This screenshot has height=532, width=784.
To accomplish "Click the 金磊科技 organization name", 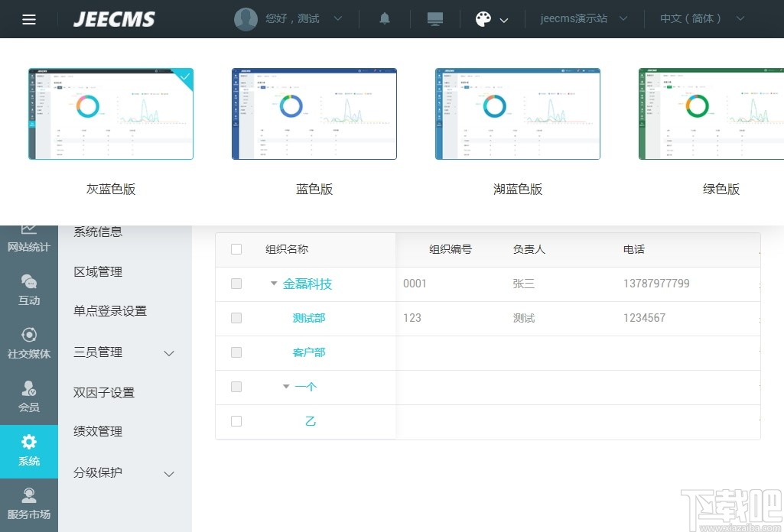I will click(x=308, y=284).
